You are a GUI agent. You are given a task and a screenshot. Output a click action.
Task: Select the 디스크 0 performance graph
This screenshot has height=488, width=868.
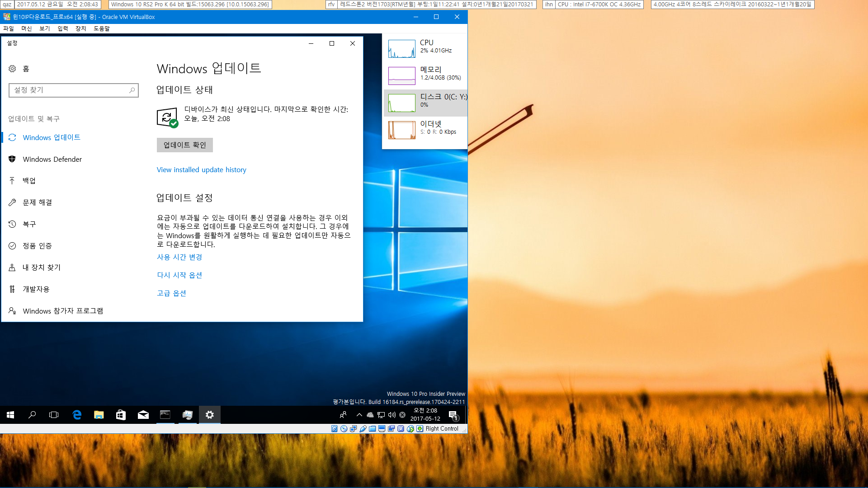(x=402, y=103)
